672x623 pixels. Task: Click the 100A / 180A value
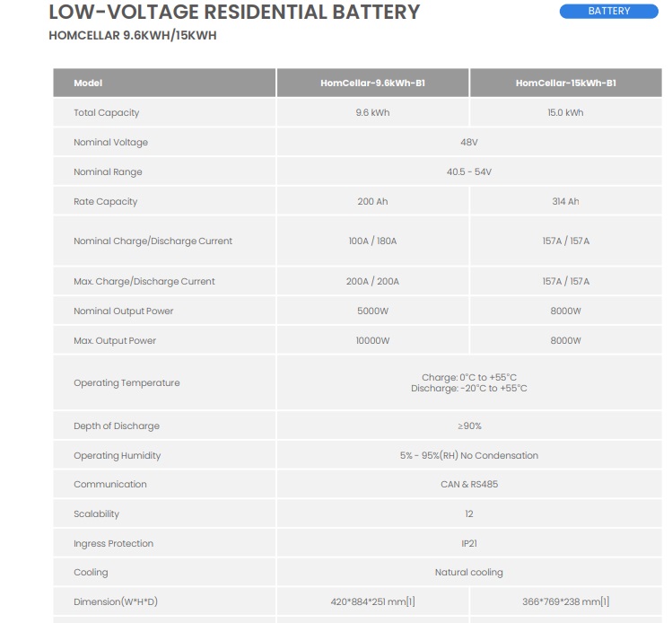372,241
